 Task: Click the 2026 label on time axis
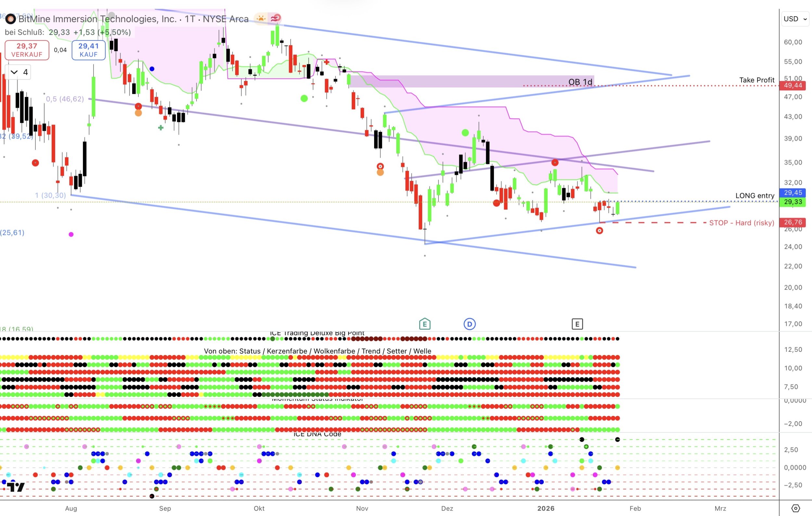(546, 508)
